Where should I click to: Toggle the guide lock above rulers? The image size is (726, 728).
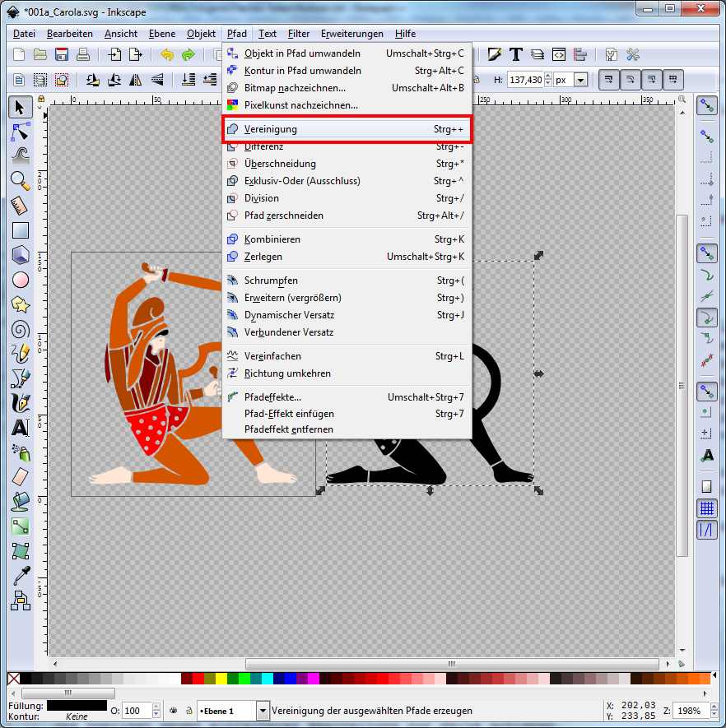click(41, 99)
